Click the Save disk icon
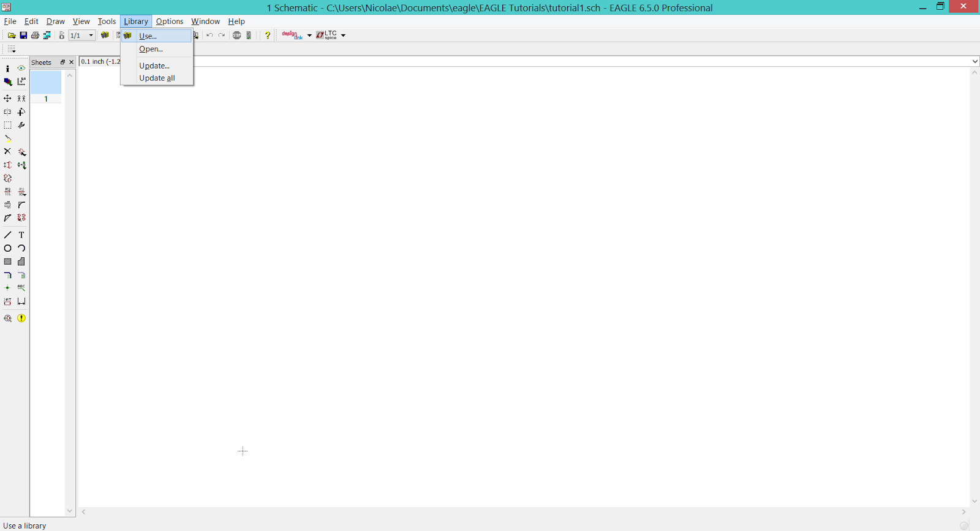 tap(23, 36)
